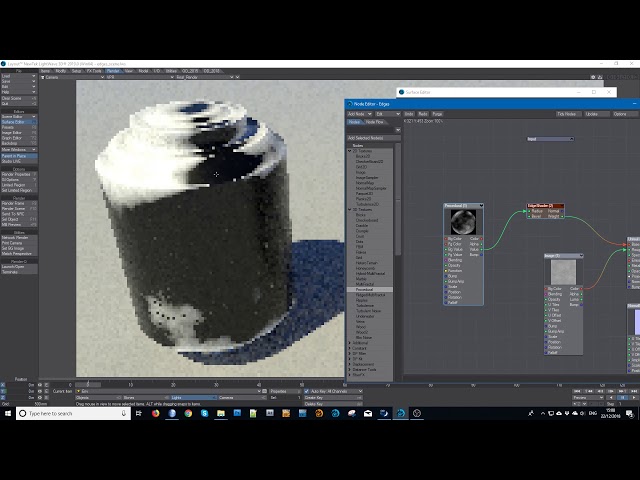
Task: Open the Load dropdown in File section
Action: point(19,76)
